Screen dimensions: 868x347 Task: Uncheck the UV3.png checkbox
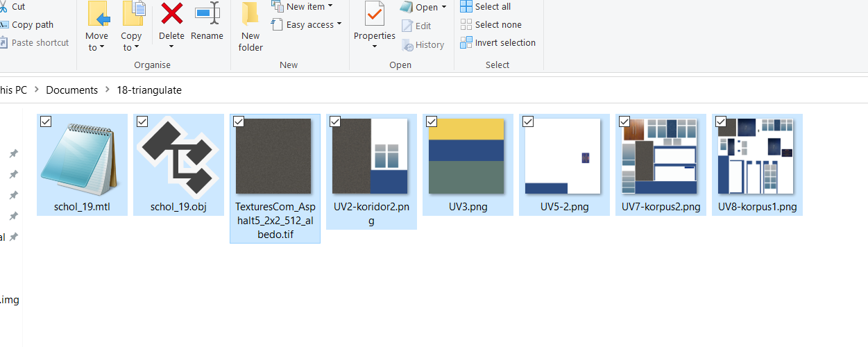pyautogui.click(x=432, y=121)
